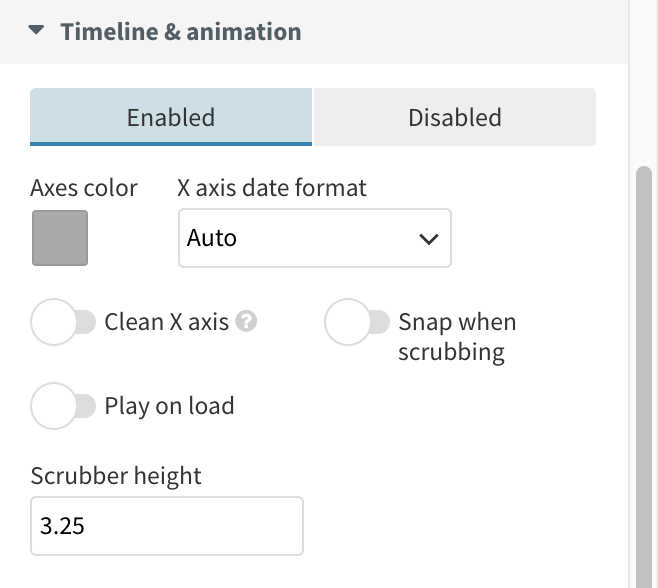Collapse the Timeline & animation section triangle
658x588 pixels.
pos(37,31)
